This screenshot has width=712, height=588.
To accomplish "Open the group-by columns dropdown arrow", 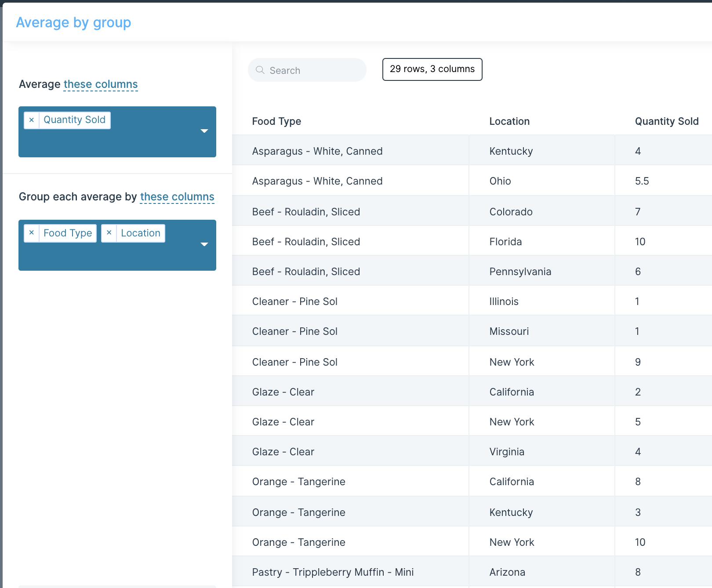I will [x=204, y=244].
